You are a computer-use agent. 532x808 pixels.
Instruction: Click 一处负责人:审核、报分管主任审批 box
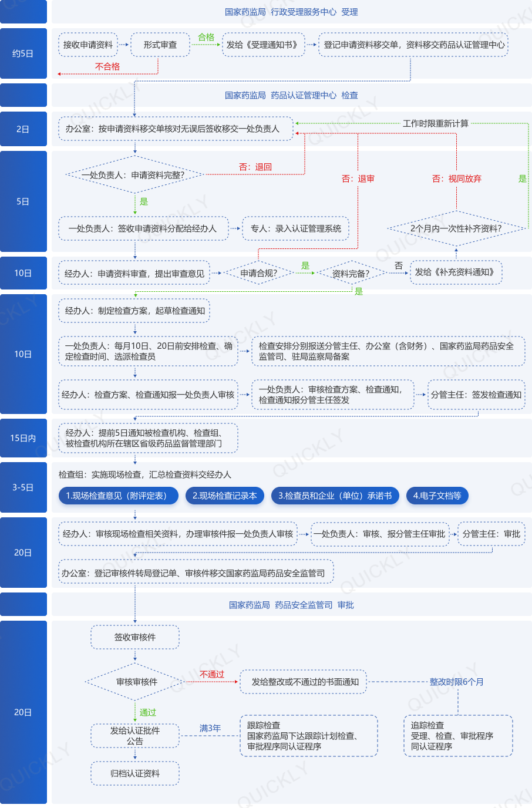379,534
